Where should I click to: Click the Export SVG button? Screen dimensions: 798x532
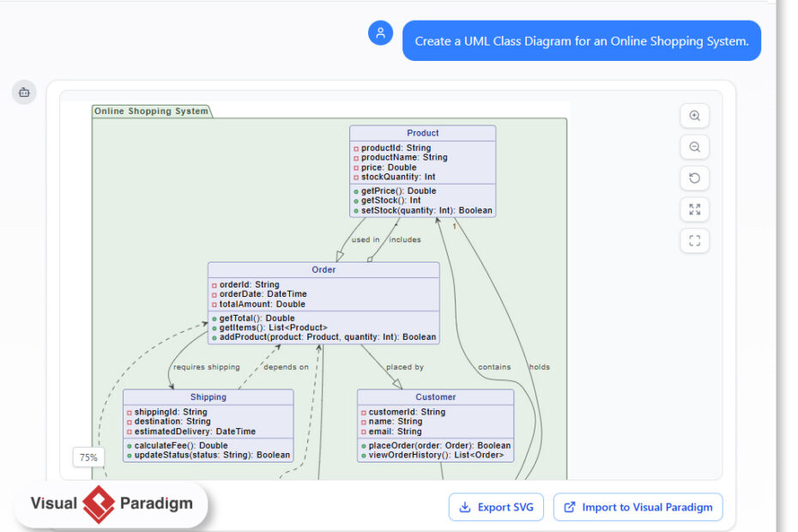(496, 507)
